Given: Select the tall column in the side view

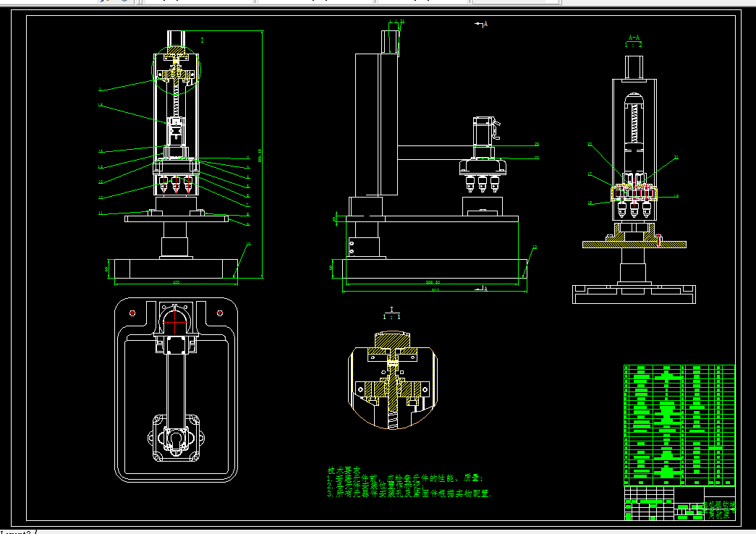Looking at the screenshot, I should pos(377,124).
